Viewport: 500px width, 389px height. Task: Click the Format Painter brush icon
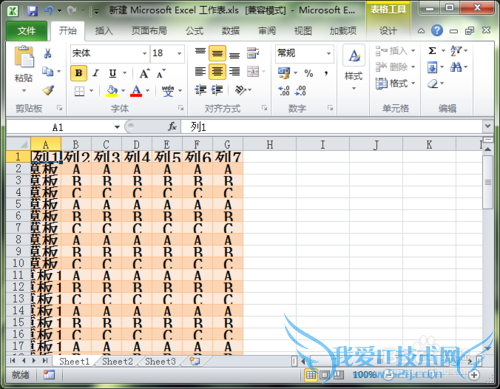[x=48, y=90]
